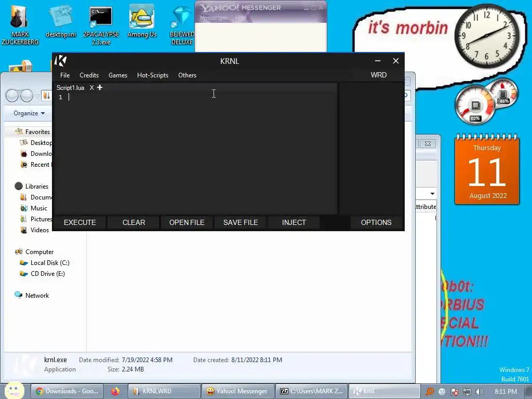Open recent pages dropdown in Explorer navigation
Screen dimensions: 532x399
[x=37, y=96]
